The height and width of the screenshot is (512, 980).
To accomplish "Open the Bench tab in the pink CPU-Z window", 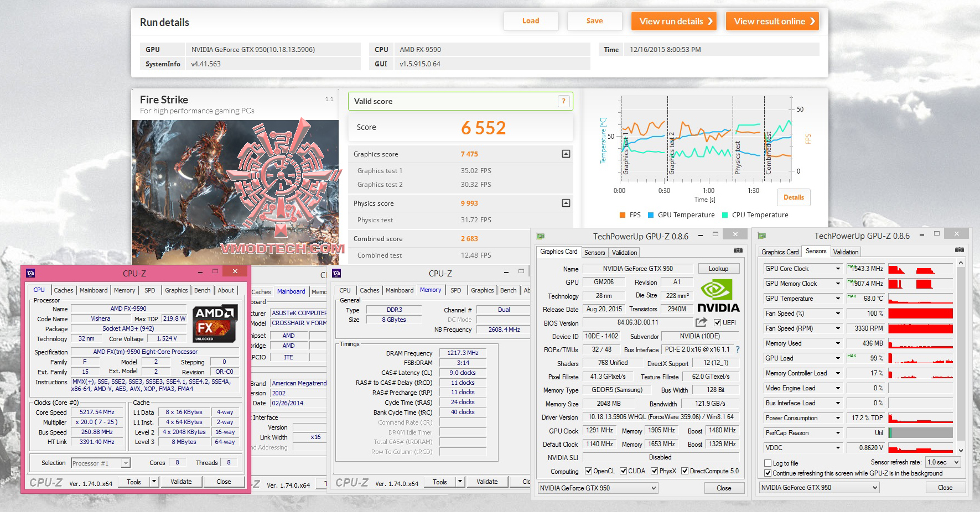I will click(x=203, y=290).
